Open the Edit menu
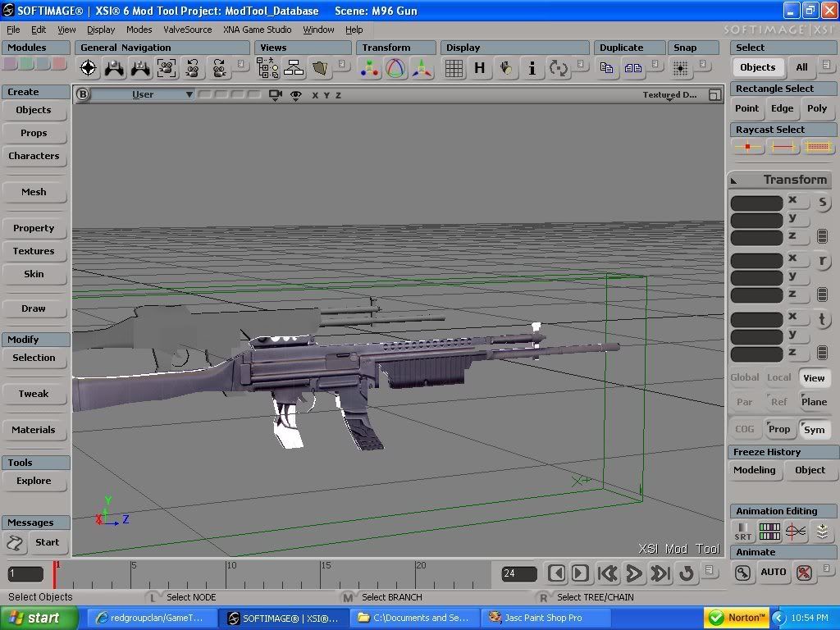Screen dimensions: 840x630 point(38,30)
